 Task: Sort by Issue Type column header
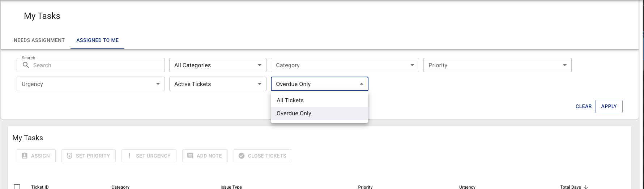coord(231,187)
